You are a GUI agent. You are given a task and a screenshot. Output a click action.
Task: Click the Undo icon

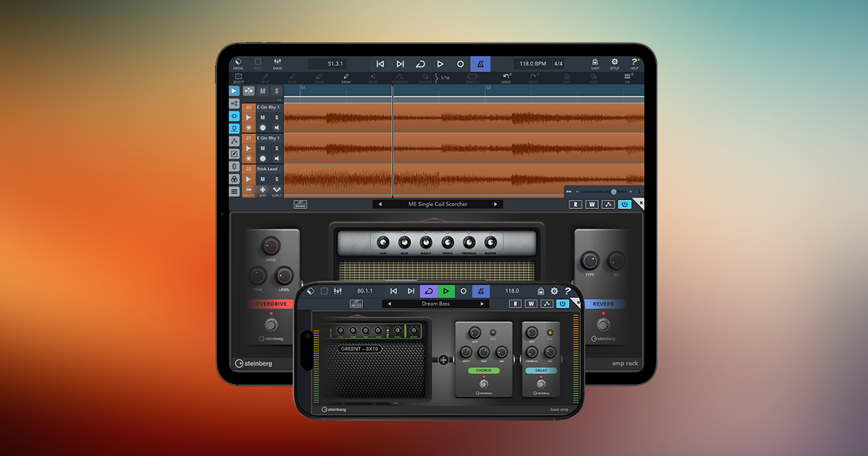(506, 77)
